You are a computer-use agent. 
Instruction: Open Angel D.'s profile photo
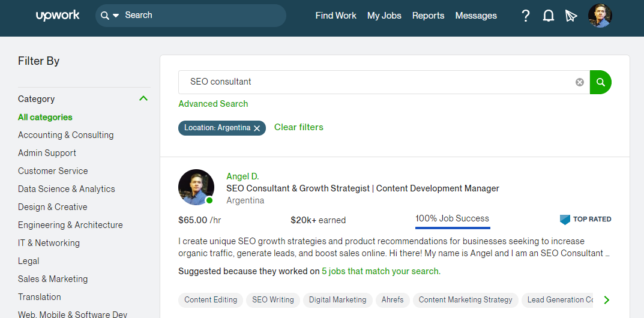(196, 187)
